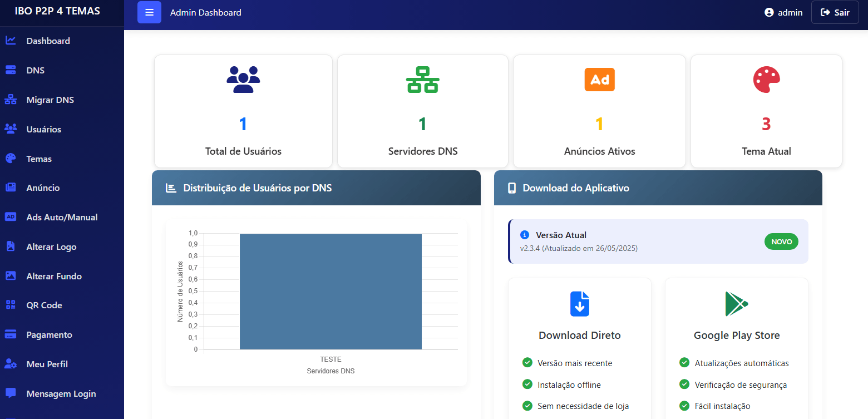Screen dimensions: 868x419
Task: Click the Alterar Fundo image icon
Action: 11,276
